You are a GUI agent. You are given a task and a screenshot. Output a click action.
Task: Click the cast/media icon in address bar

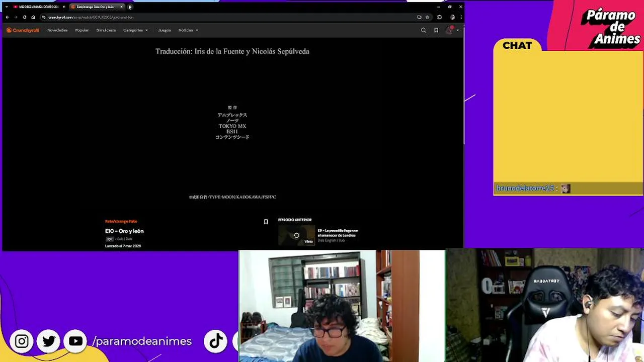coord(419,17)
